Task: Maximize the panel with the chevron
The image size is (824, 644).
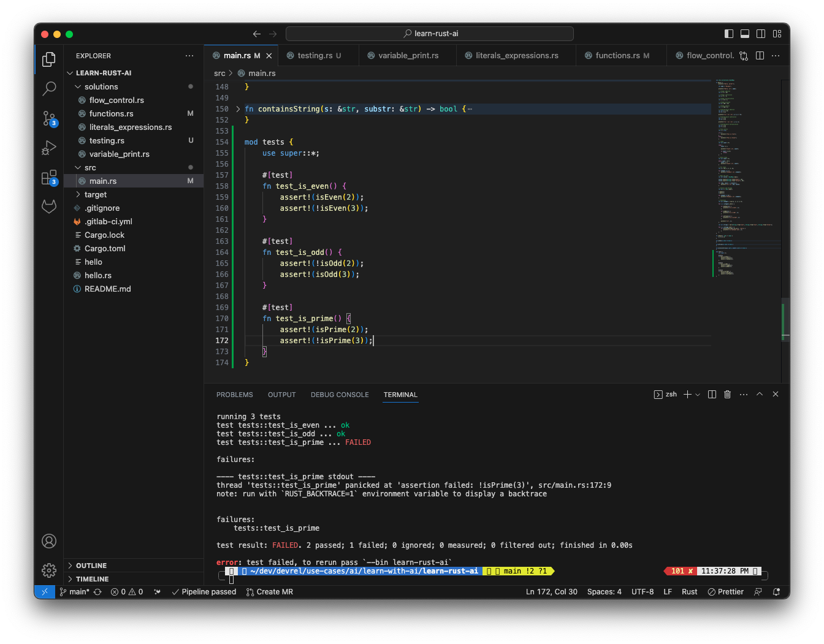Action: tap(759, 394)
